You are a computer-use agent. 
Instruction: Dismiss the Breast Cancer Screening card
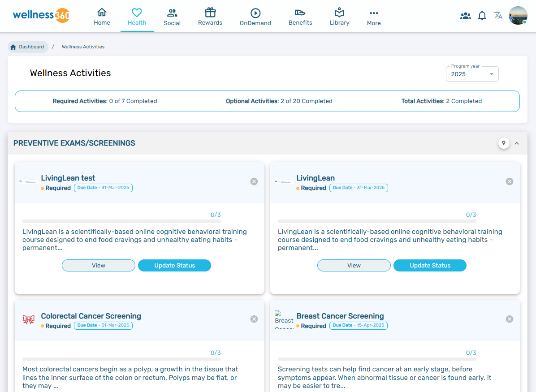click(510, 319)
